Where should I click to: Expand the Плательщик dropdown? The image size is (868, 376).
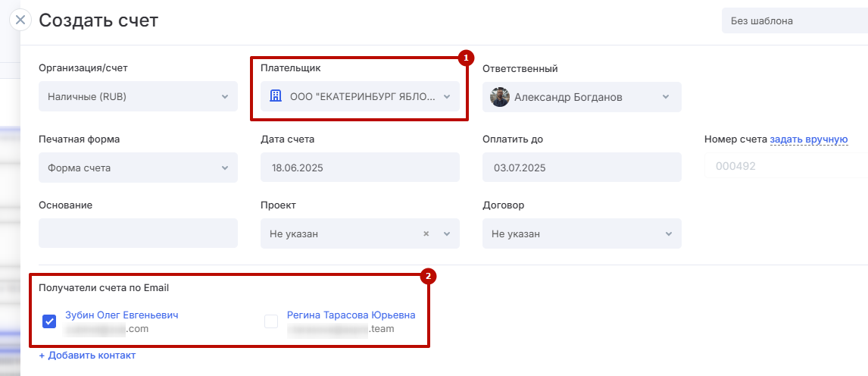coord(447,97)
